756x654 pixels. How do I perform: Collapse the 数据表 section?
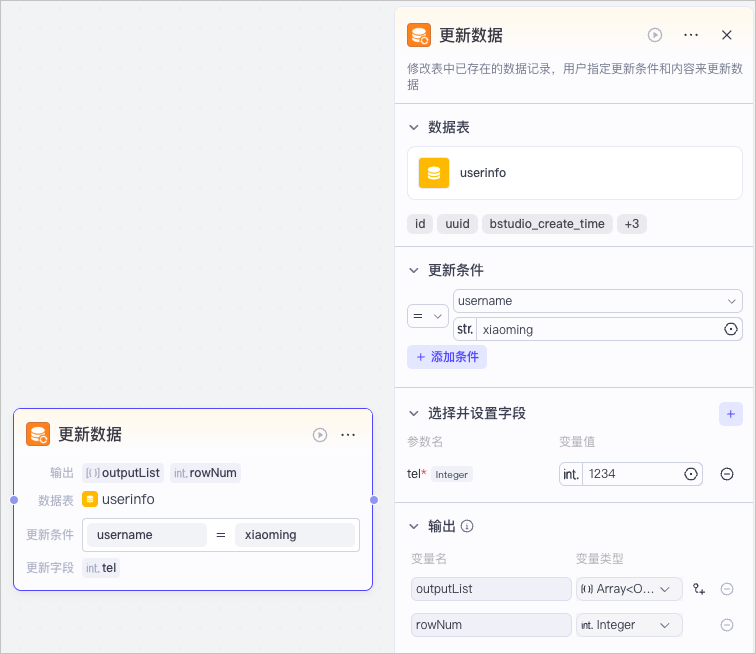[414, 127]
